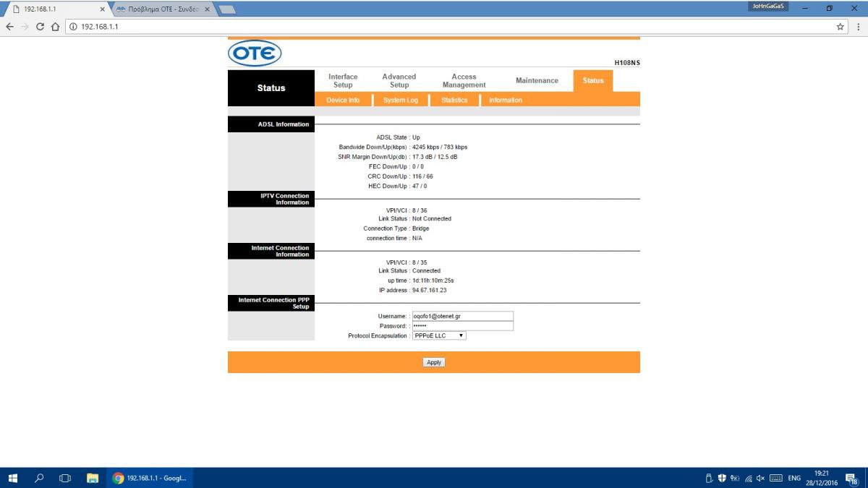The image size is (868, 488).
Task: Click the H108NS model label
Action: coord(627,63)
